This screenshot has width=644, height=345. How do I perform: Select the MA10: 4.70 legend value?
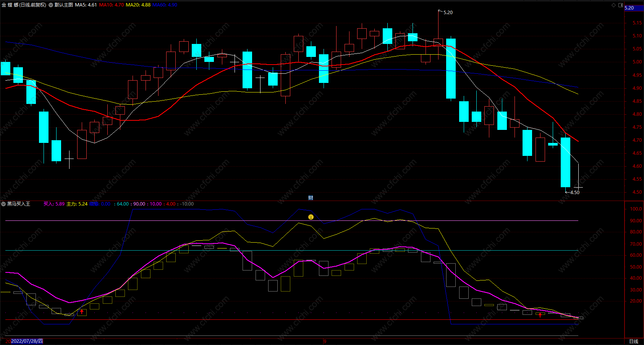112,5
